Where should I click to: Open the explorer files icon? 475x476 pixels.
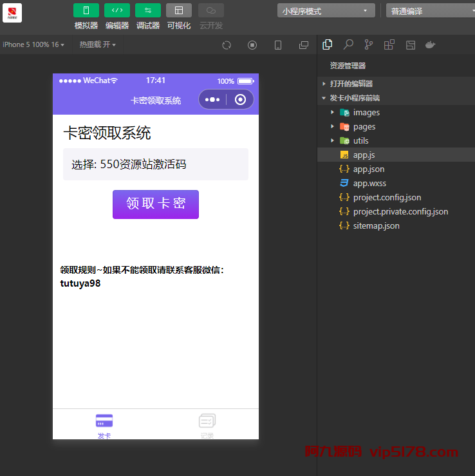[327, 44]
